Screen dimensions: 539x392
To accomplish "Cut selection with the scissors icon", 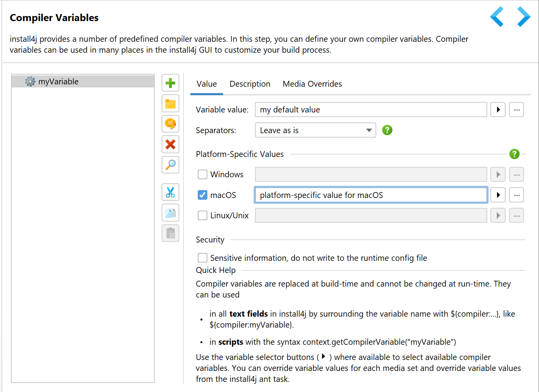I will click(170, 192).
